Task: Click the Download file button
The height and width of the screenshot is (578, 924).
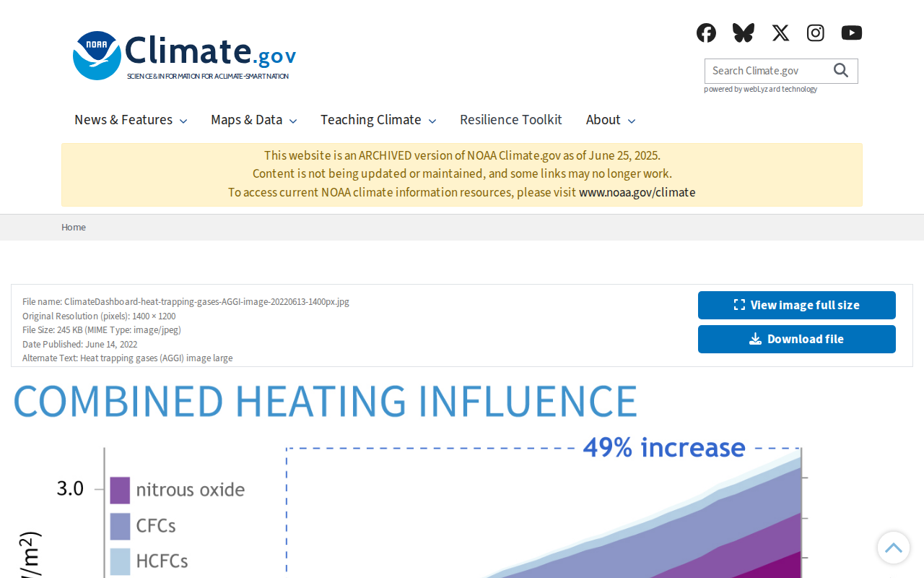Action: point(797,339)
